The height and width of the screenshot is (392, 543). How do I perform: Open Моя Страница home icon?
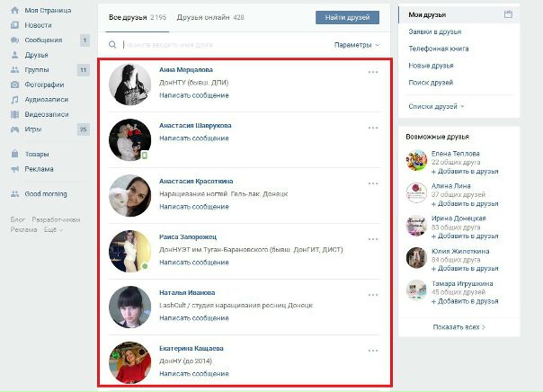[14, 11]
